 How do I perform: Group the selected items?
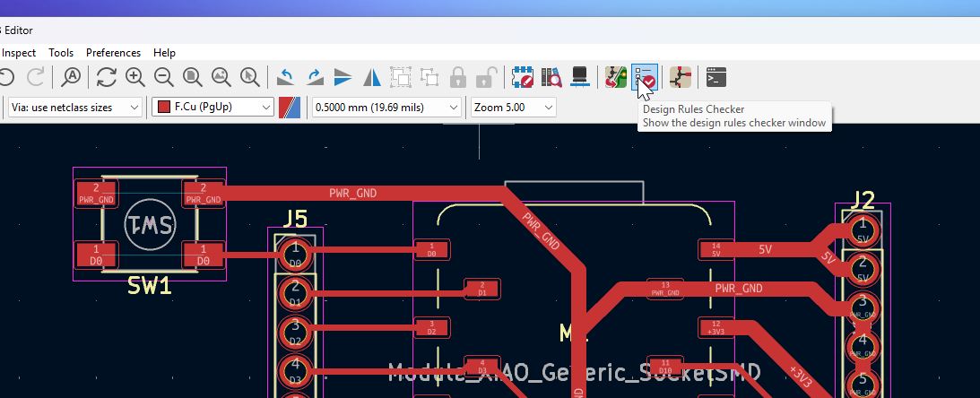tap(401, 77)
